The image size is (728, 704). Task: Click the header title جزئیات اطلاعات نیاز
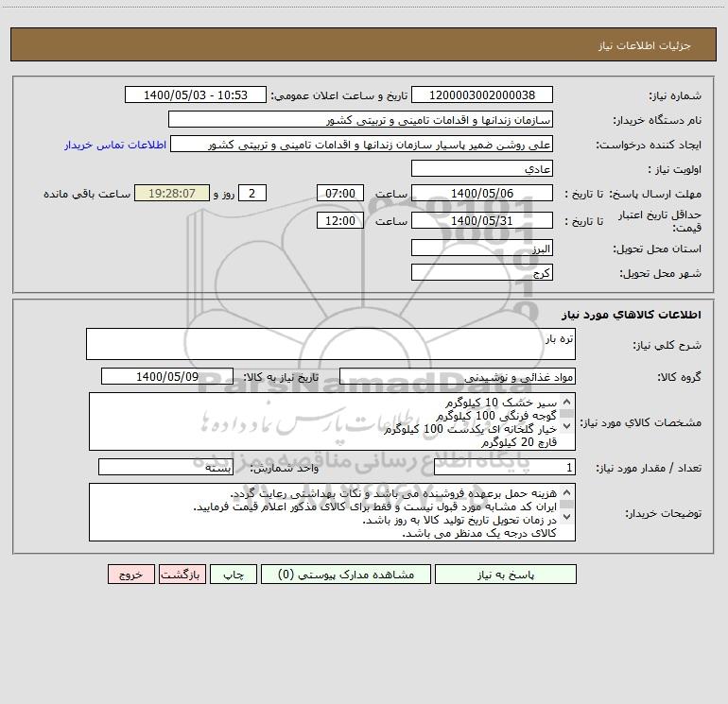[x=645, y=45]
